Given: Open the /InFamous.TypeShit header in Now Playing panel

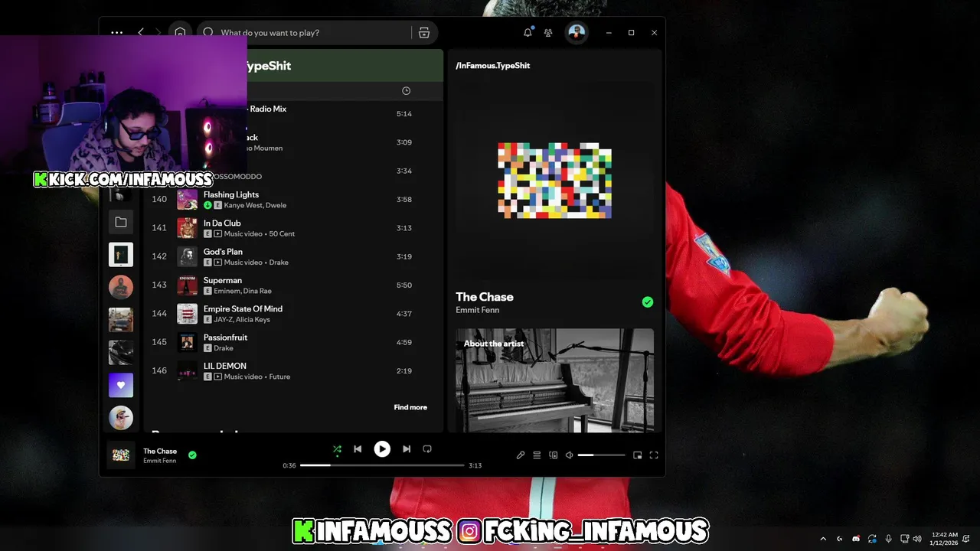Looking at the screenshot, I should coord(493,66).
